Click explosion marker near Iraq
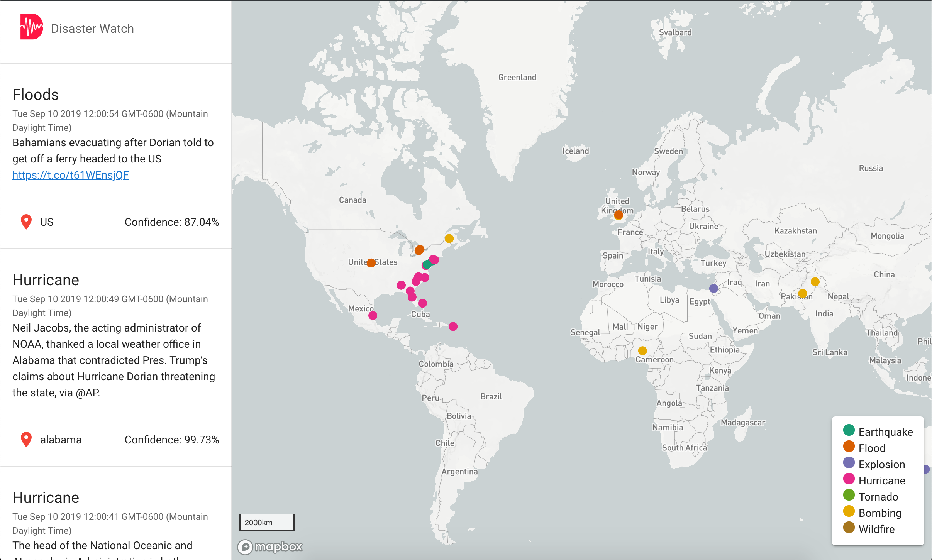This screenshot has width=932, height=560. coord(713,288)
